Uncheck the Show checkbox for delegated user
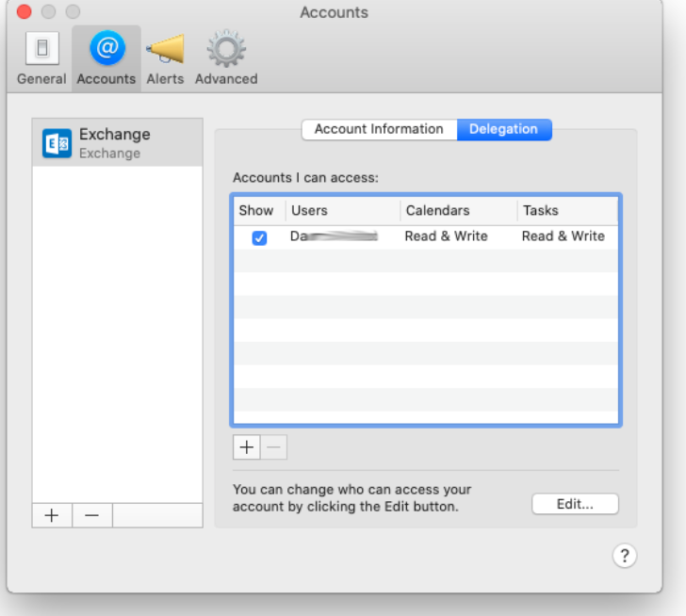686x616 pixels. [x=259, y=238]
